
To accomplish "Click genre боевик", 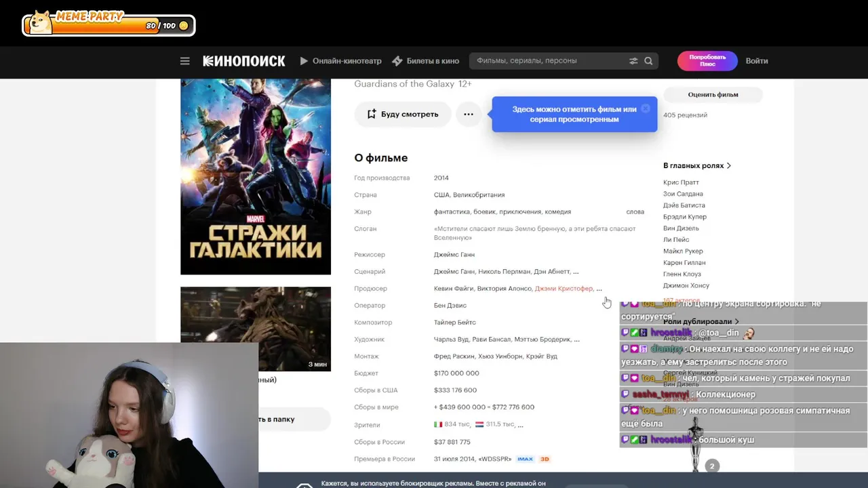I will (x=484, y=212).
